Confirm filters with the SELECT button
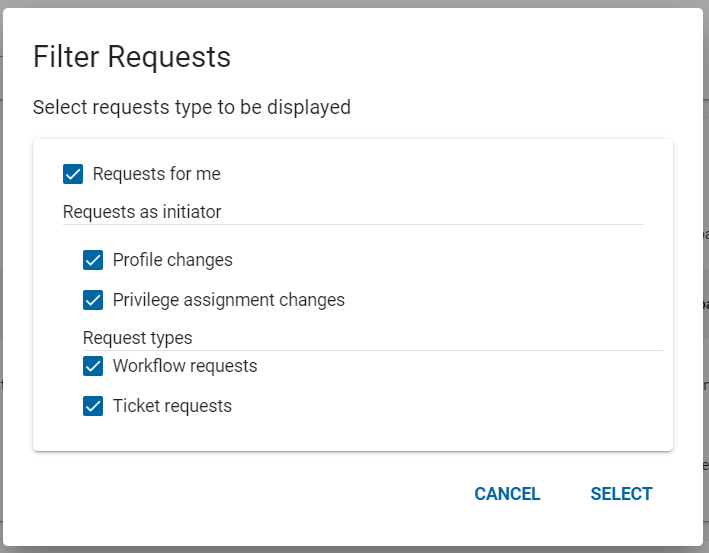This screenshot has height=553, width=709. (x=621, y=494)
